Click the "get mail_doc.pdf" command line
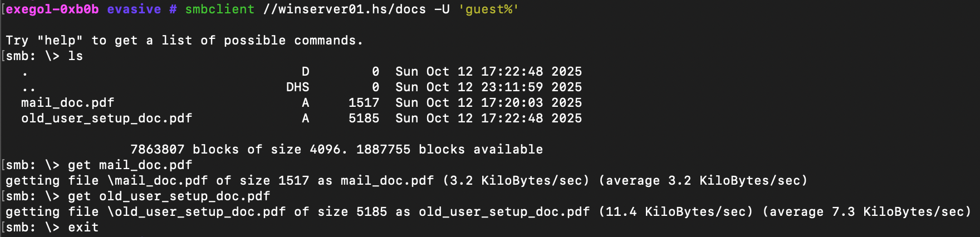Screen dimensions: 980x237 [x=130, y=165]
